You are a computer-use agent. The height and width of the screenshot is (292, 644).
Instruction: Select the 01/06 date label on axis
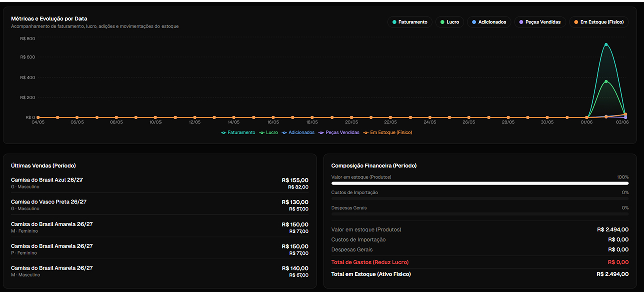coord(586,122)
